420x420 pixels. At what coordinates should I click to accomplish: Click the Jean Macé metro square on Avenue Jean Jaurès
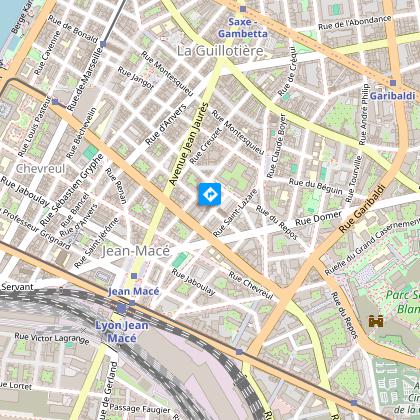pos(134,276)
